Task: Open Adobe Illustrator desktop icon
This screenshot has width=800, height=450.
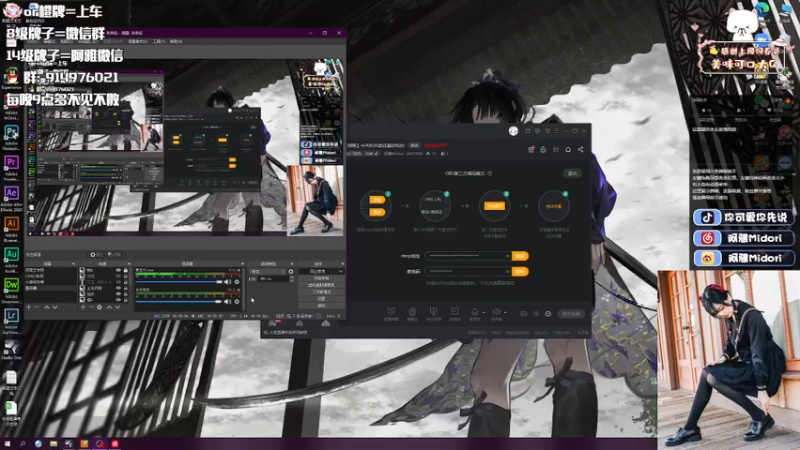Action: [11, 223]
